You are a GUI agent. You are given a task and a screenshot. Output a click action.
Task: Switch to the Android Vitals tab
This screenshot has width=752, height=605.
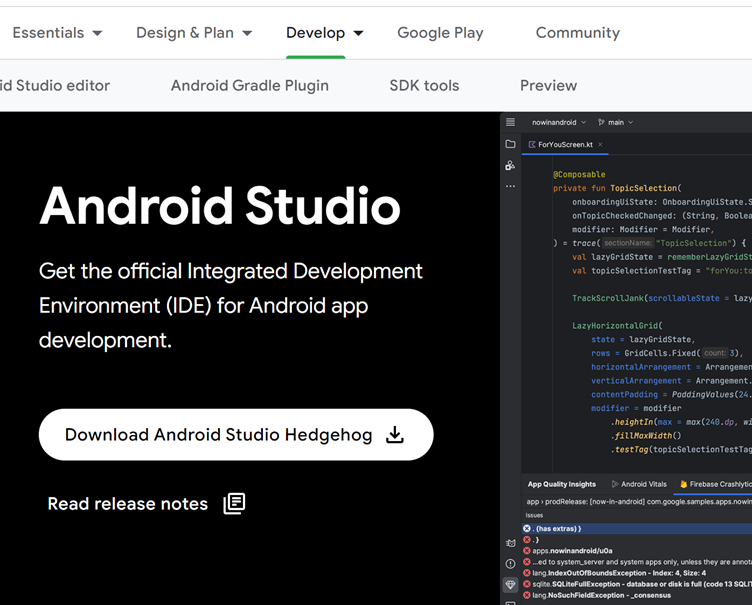[x=639, y=484]
